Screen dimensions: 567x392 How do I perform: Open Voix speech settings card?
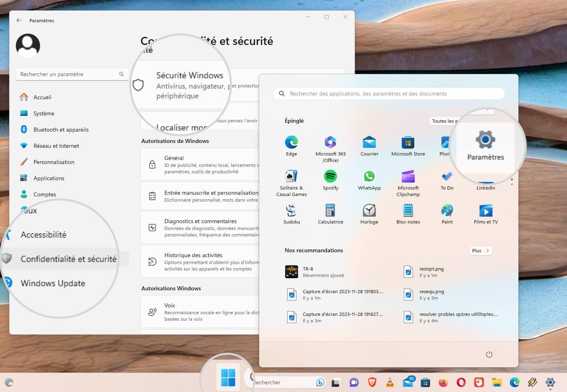(200, 312)
